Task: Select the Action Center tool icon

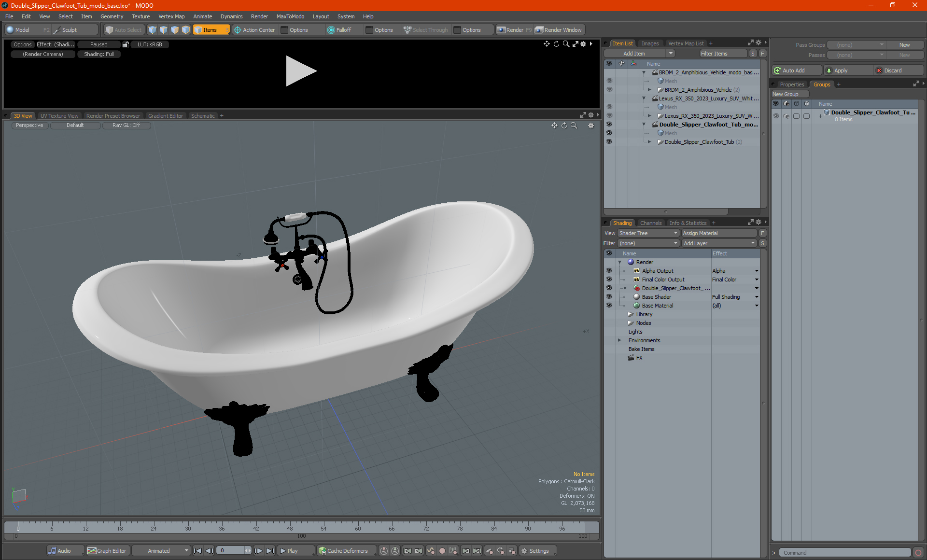Action: tap(238, 30)
